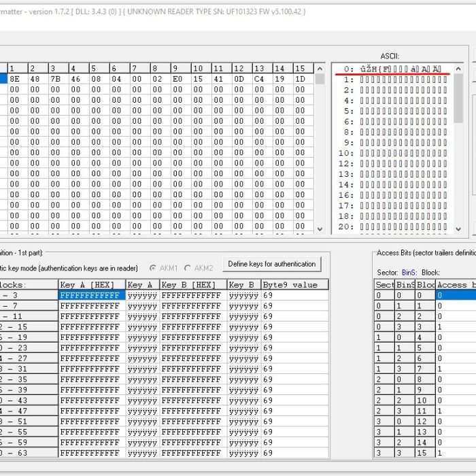Viewport: 476px width, 476px height.
Task: Click access bits value for block 7
Action: tap(456, 369)
